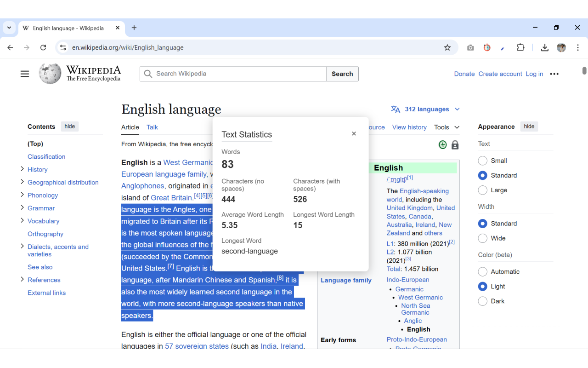This screenshot has width=588, height=368.
Task: Go to Classification section
Action: [46, 157]
